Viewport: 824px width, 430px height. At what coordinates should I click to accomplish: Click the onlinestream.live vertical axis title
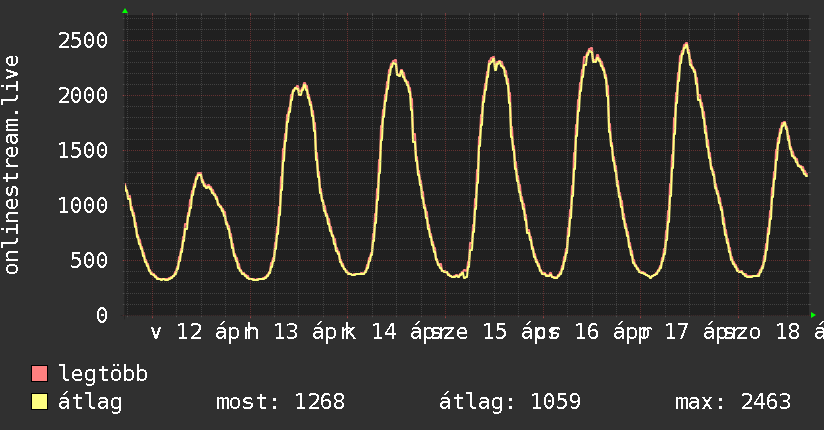(12, 165)
